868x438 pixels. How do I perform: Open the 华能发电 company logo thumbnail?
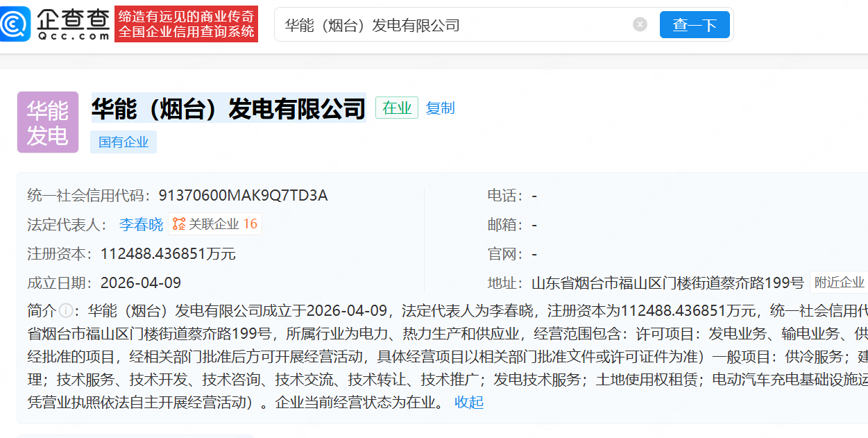click(48, 122)
